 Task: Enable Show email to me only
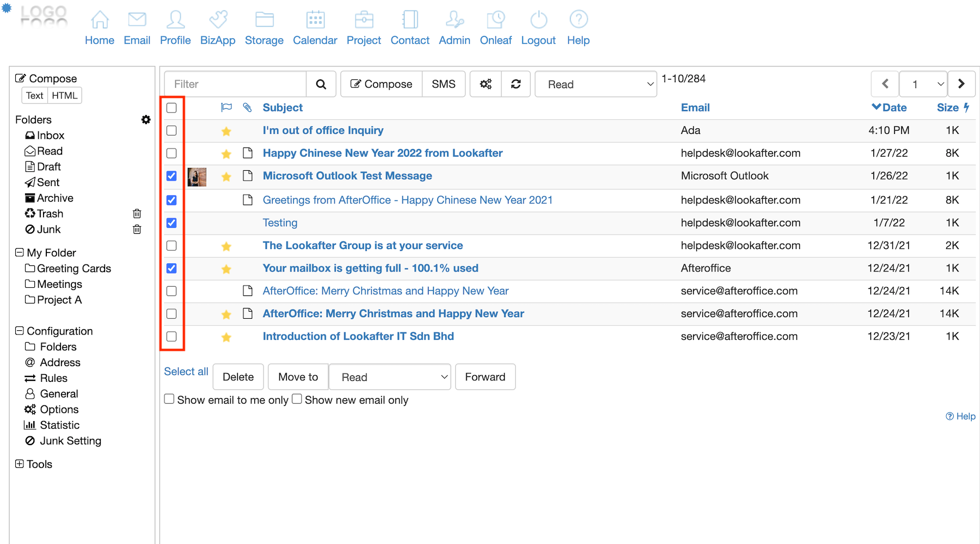click(x=169, y=399)
